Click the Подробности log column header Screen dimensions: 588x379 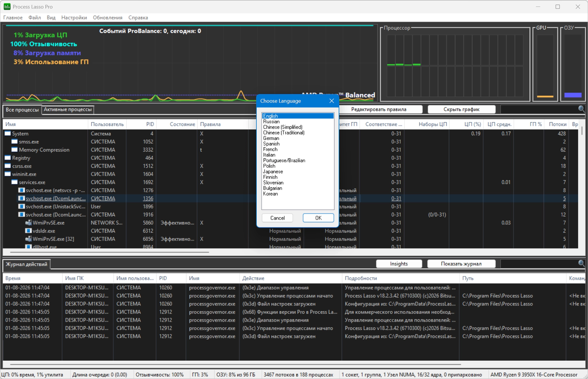point(400,278)
